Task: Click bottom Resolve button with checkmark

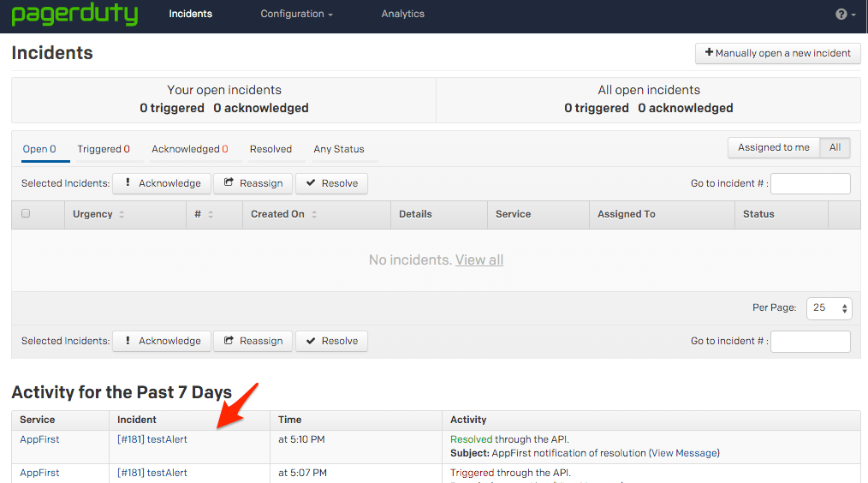Action: click(x=331, y=341)
